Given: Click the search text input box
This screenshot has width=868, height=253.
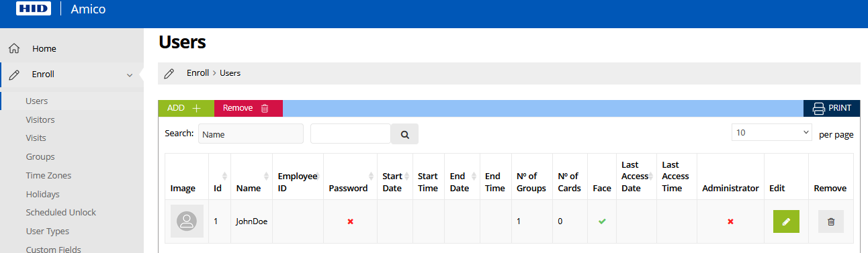Looking at the screenshot, I should pyautogui.click(x=351, y=134).
